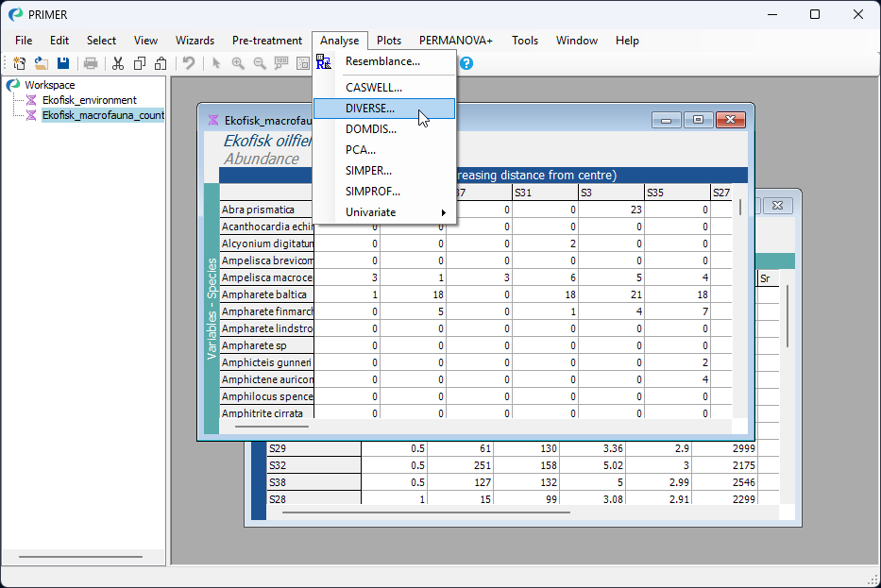
Task: Click the Paste clipboard icon
Action: click(161, 63)
